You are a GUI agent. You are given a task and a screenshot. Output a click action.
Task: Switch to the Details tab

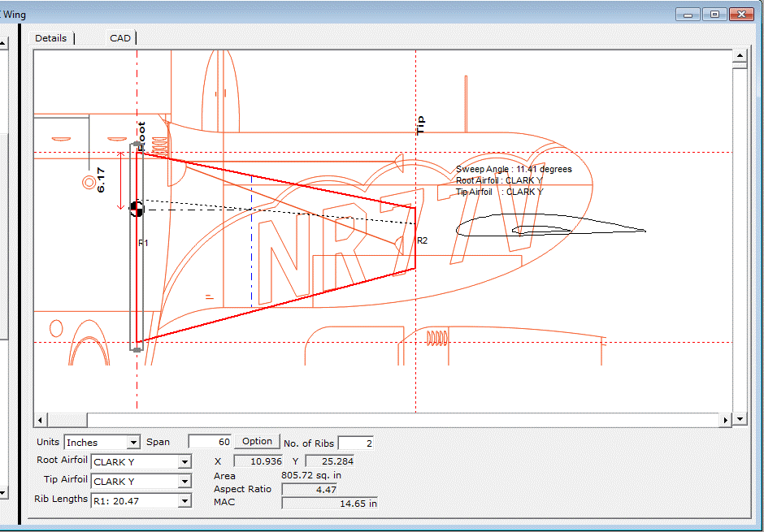click(x=50, y=38)
